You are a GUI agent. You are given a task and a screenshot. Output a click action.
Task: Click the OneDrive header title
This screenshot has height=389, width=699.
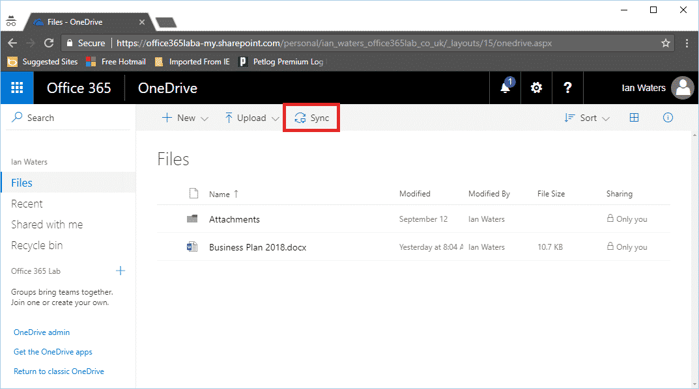pyautogui.click(x=168, y=88)
